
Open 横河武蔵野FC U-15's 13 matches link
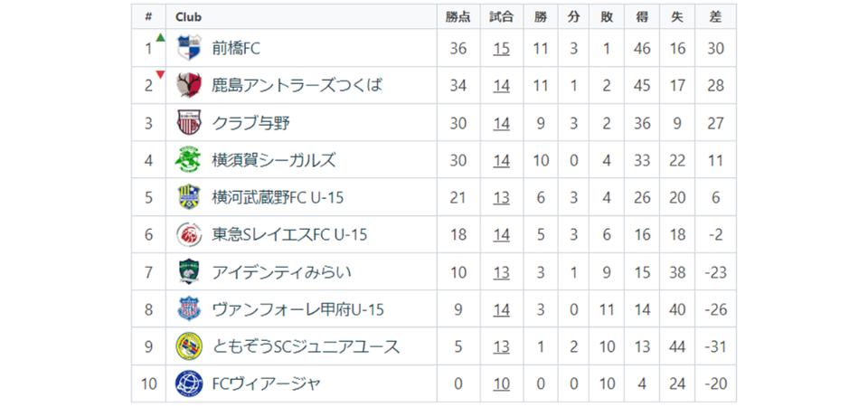point(502,197)
